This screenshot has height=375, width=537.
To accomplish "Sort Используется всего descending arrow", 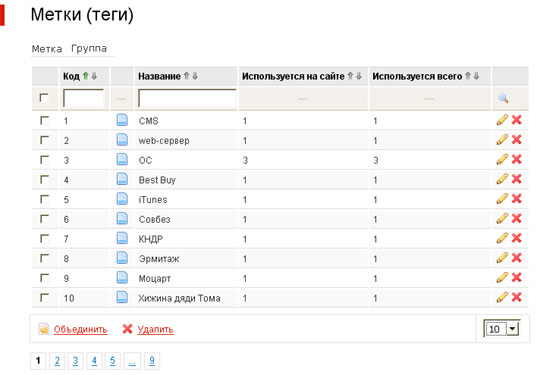I will click(476, 76).
